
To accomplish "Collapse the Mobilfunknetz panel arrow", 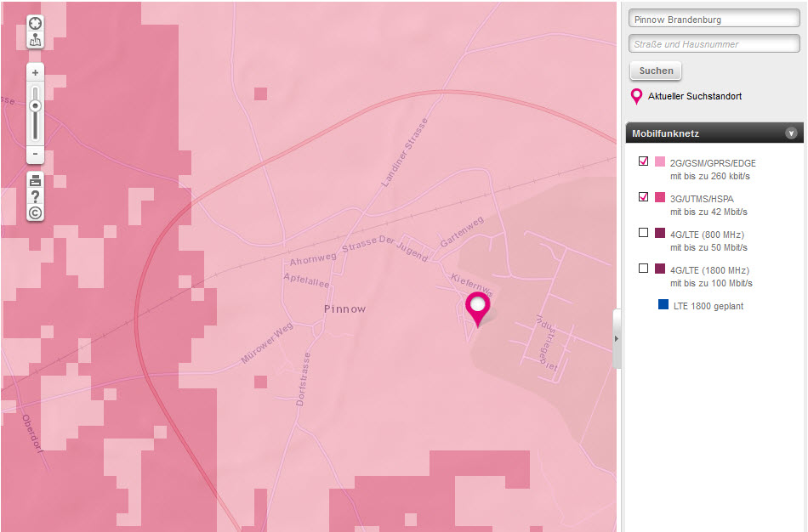I will pyautogui.click(x=791, y=133).
